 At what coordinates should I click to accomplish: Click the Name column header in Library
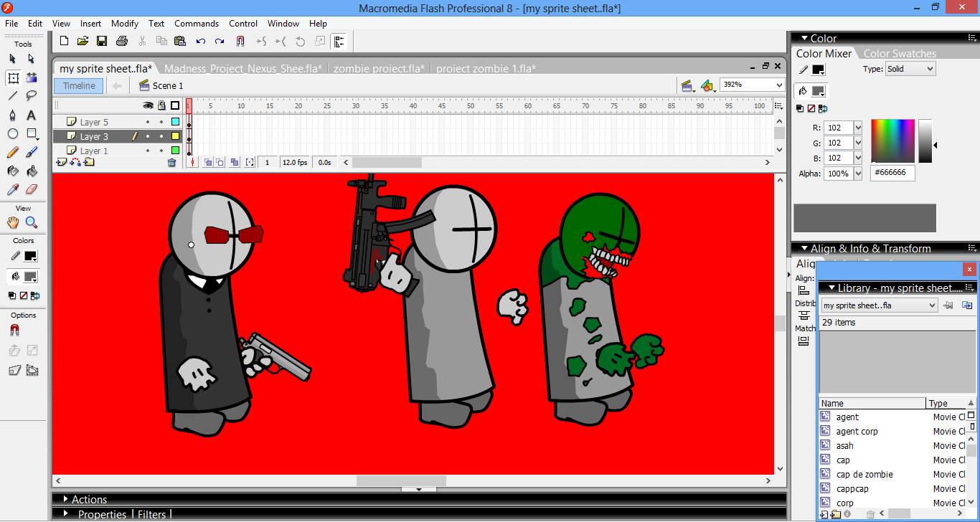(x=872, y=404)
